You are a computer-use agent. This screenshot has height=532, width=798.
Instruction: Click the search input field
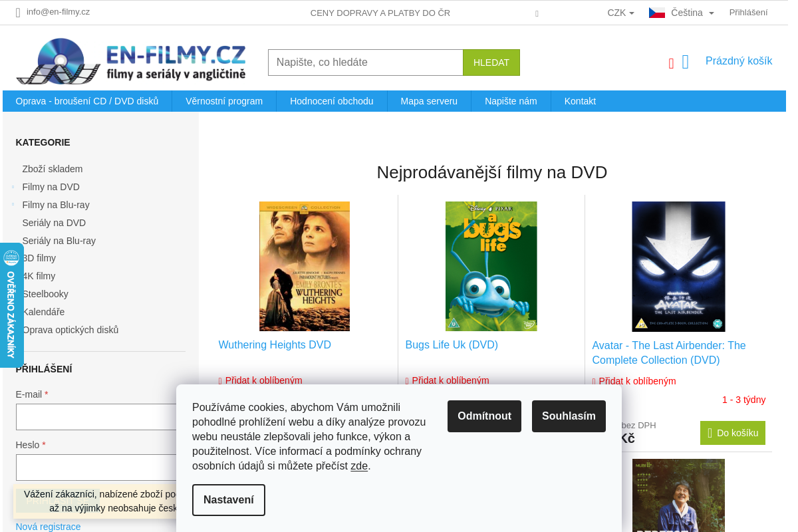[x=366, y=63]
